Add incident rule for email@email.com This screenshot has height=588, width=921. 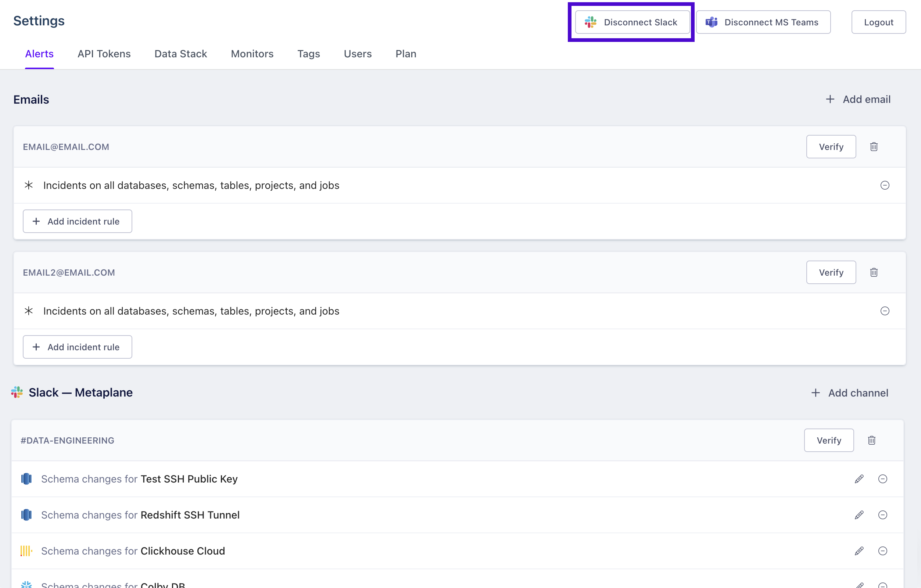pyautogui.click(x=77, y=221)
